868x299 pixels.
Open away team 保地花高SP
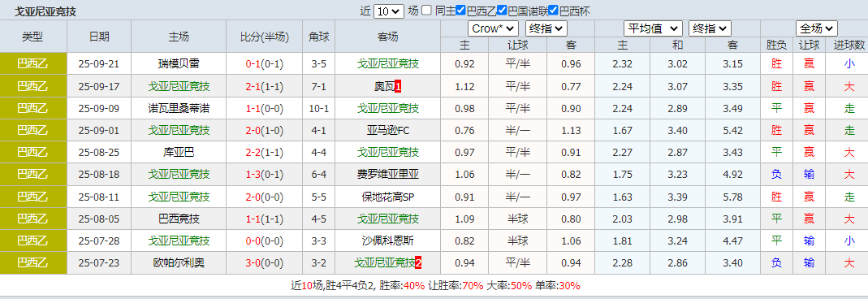(387, 197)
